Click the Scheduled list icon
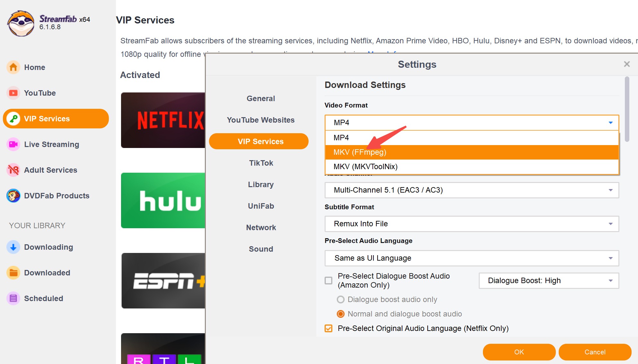 13,299
